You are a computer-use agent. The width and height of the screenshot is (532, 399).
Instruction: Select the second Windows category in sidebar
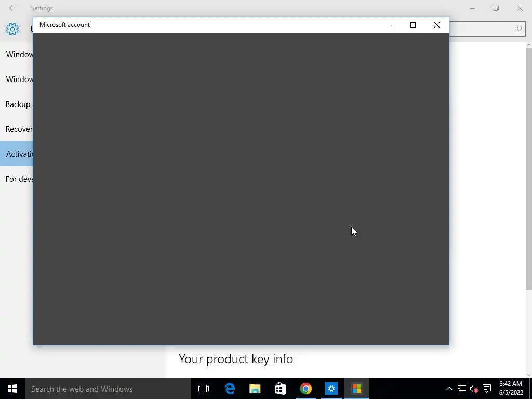click(16, 79)
